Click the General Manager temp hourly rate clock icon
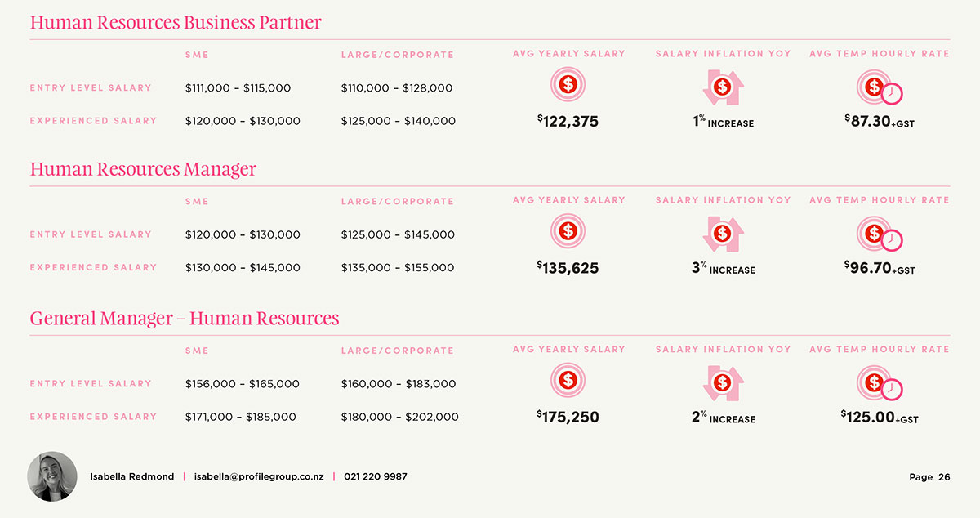This screenshot has width=980, height=518. coord(879,383)
